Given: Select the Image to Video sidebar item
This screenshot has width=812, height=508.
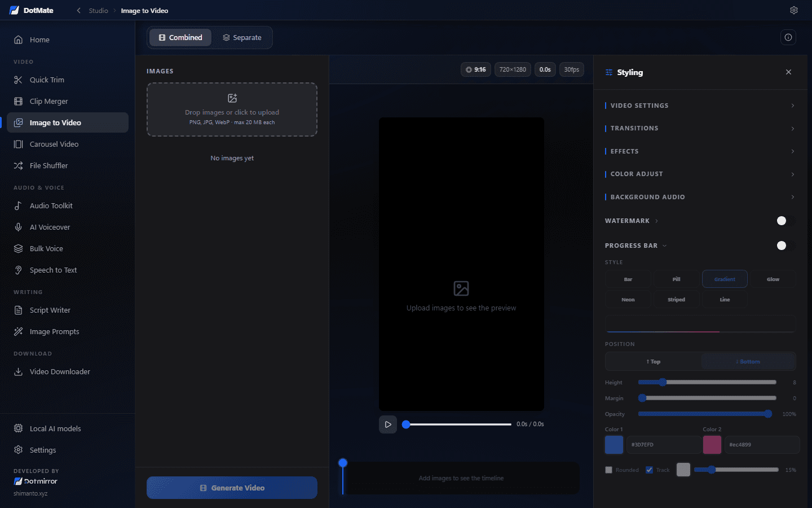Looking at the screenshot, I should pyautogui.click(x=68, y=122).
